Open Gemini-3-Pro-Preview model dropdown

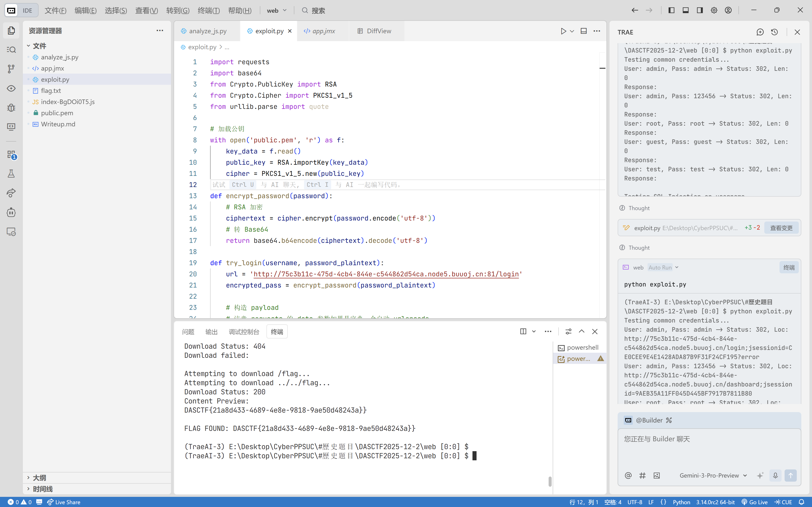pyautogui.click(x=713, y=476)
